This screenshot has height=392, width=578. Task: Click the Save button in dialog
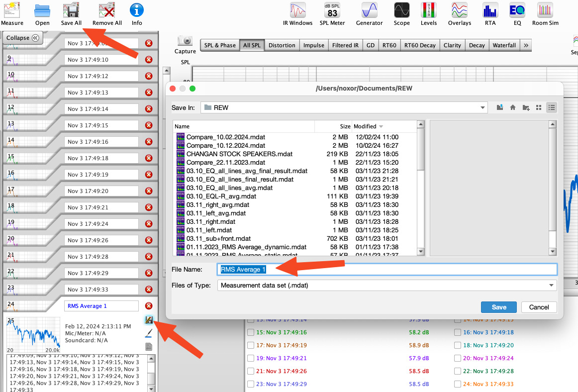[499, 307]
